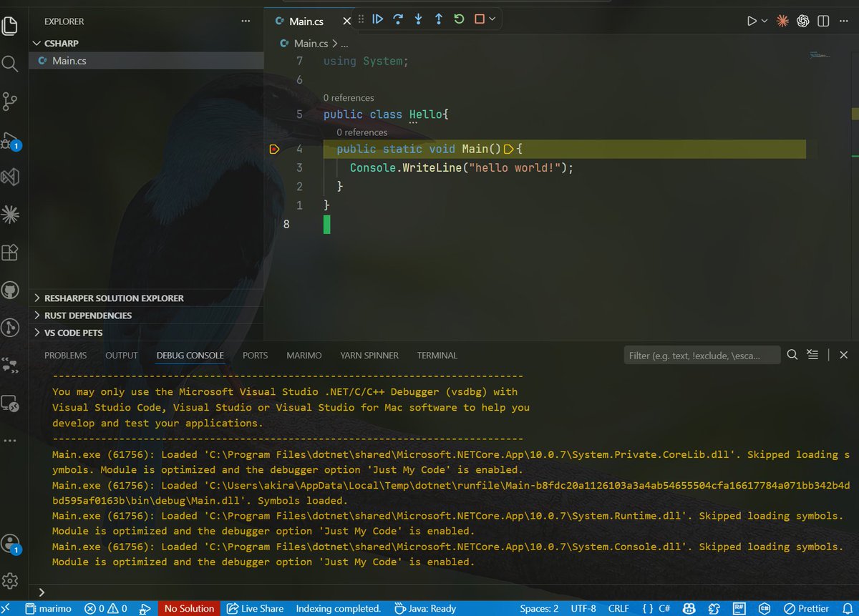Switch to the Marimo panel tab
This screenshot has width=859, height=616.
point(304,356)
